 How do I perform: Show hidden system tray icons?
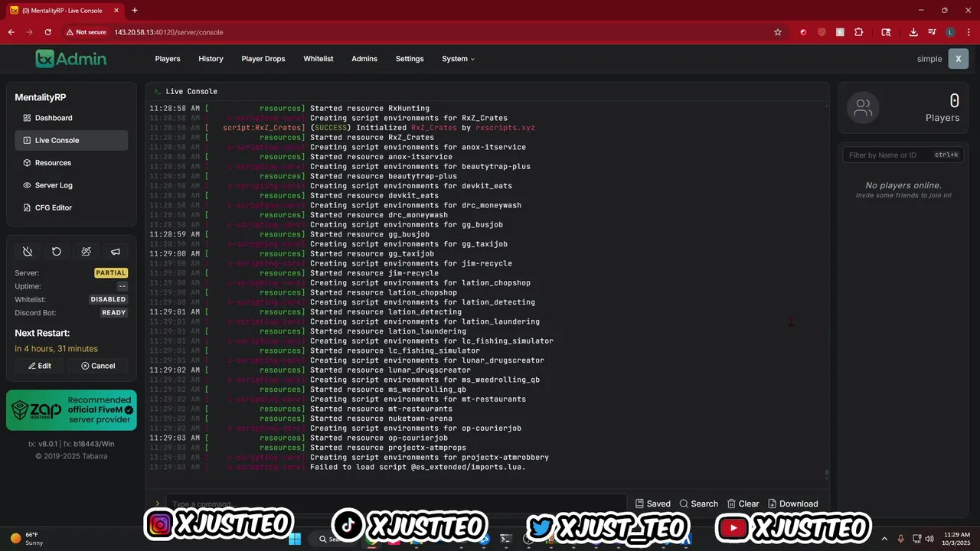click(884, 539)
